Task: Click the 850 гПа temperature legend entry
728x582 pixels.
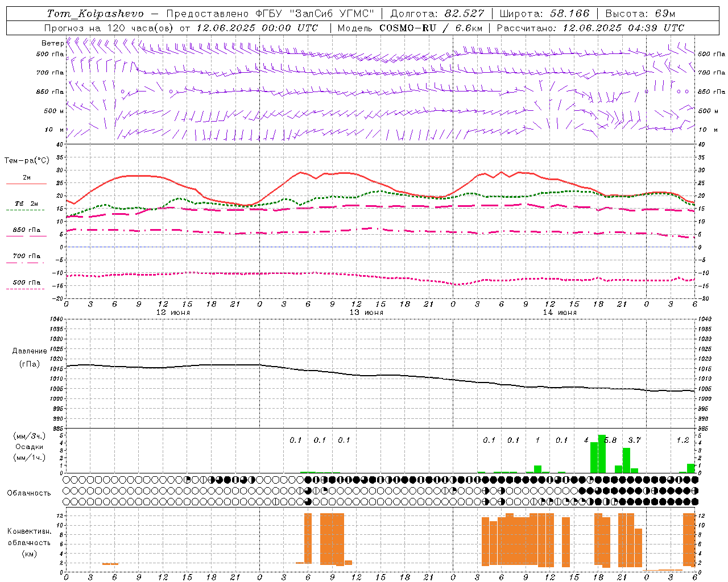Action: tap(27, 230)
